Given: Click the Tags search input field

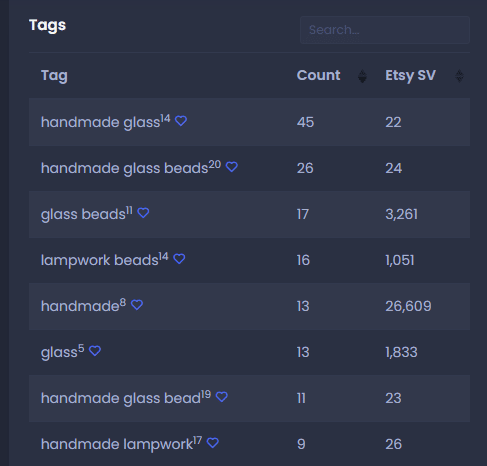Looking at the screenshot, I should point(385,30).
